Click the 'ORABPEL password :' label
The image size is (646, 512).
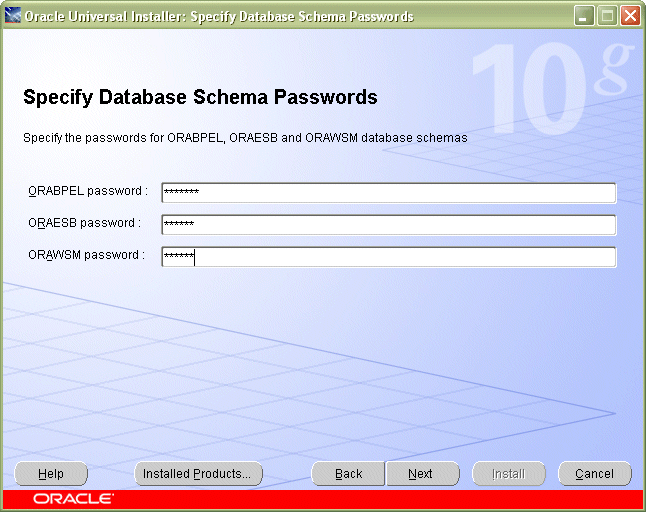tap(88, 191)
